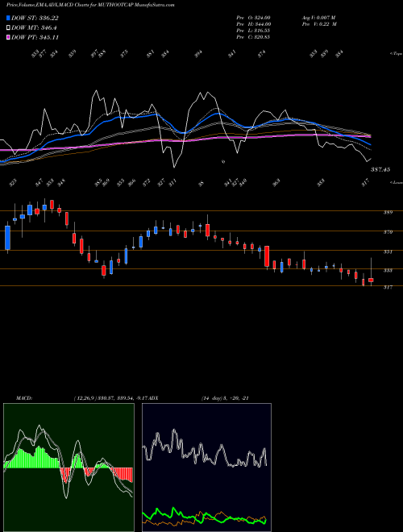Click the Avg V: 0.007 M value
403x532 pixels.
pos(318,18)
